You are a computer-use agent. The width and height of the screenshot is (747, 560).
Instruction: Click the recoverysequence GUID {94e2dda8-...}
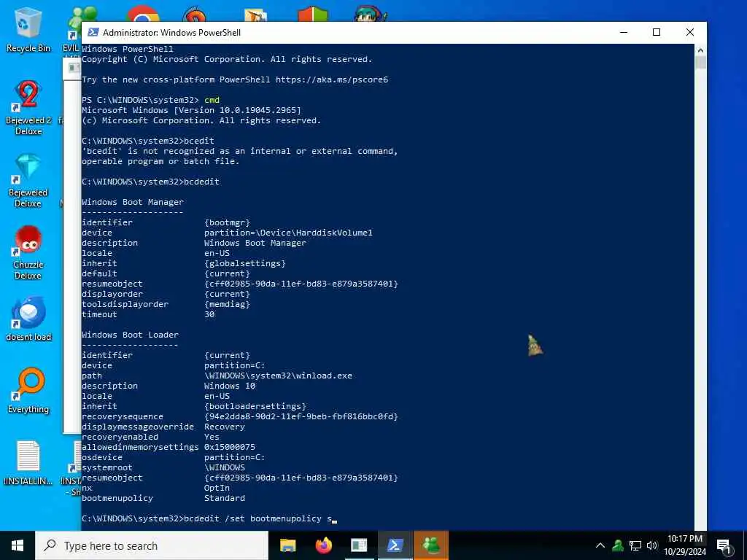click(301, 416)
